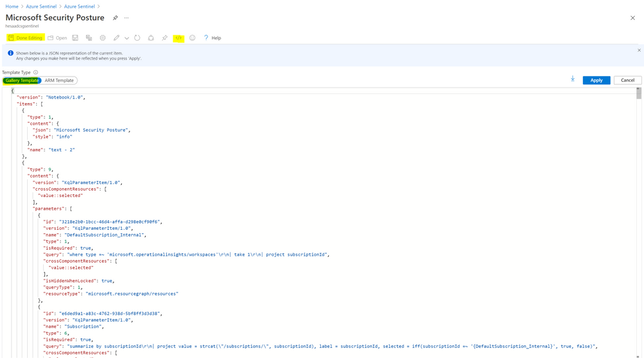Click the "Notebook/1.0" version value in the JSON

[x=65, y=97]
